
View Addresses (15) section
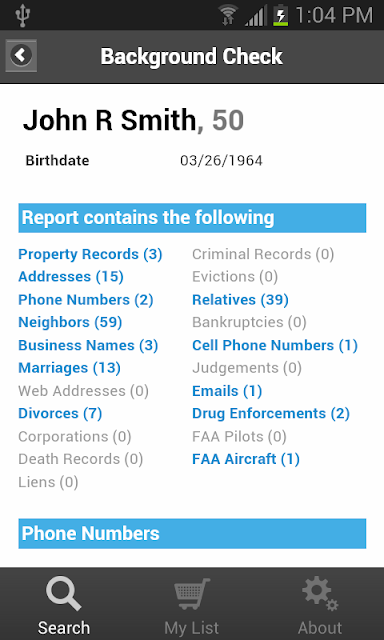71,277
